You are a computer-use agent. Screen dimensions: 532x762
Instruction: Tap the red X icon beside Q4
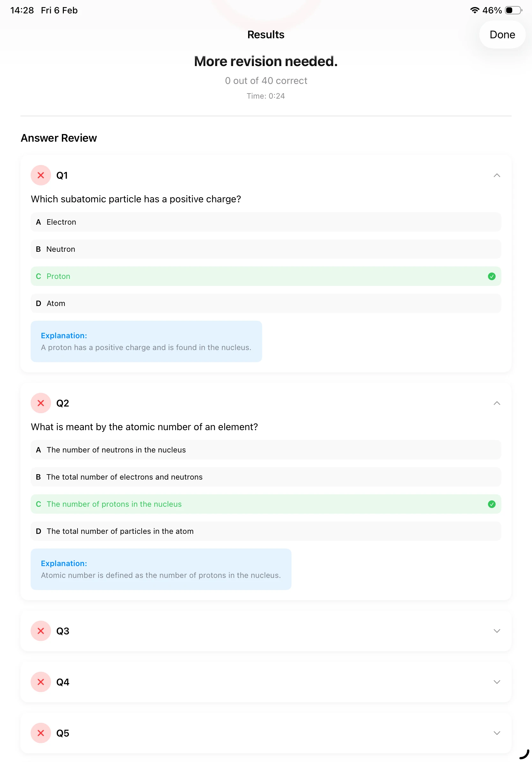click(x=41, y=682)
